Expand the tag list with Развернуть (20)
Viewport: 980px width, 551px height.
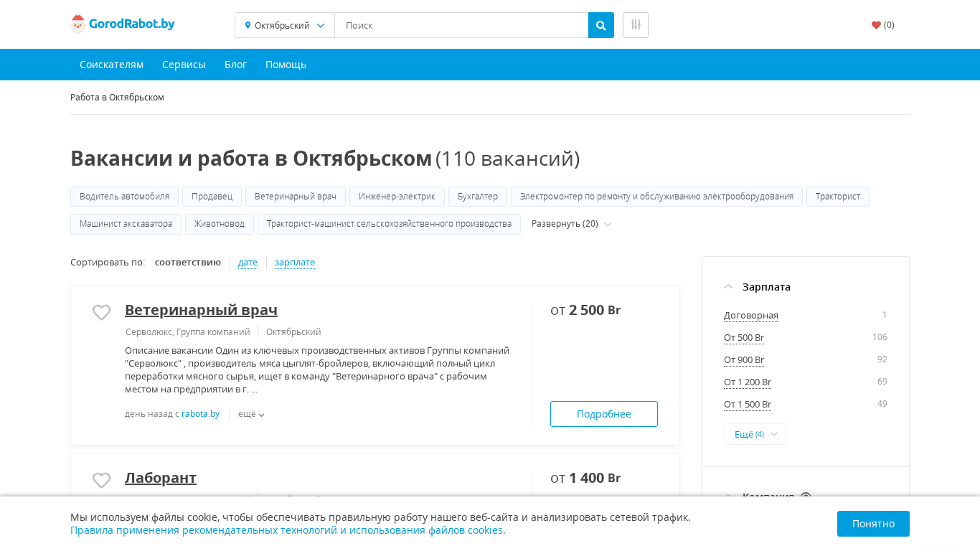(571, 224)
